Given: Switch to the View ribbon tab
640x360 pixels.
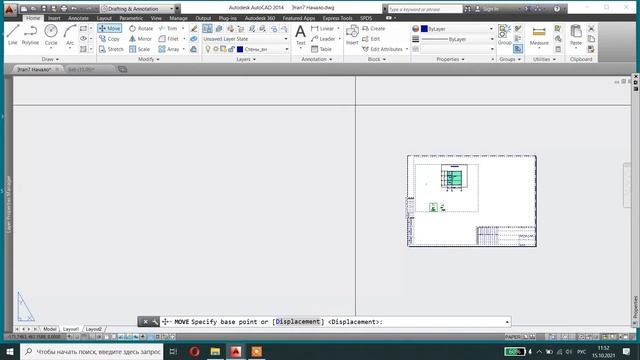Looking at the screenshot, I should tap(156, 18).
